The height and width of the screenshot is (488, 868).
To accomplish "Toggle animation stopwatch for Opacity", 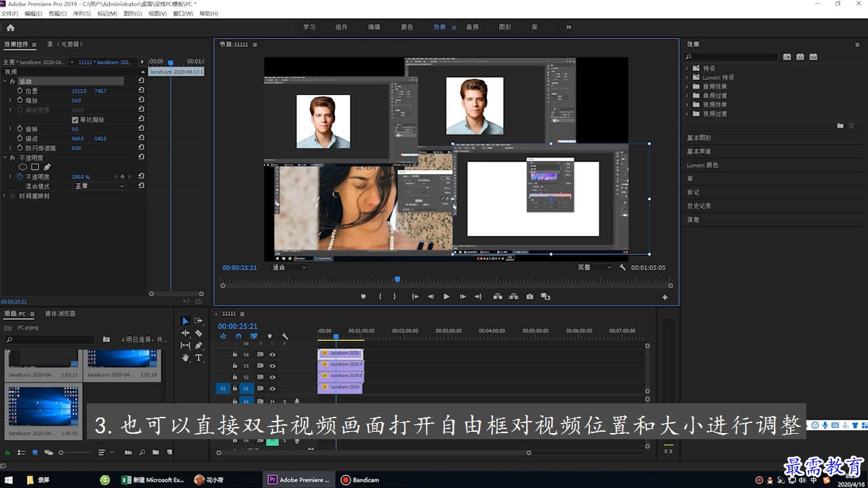I will point(20,176).
